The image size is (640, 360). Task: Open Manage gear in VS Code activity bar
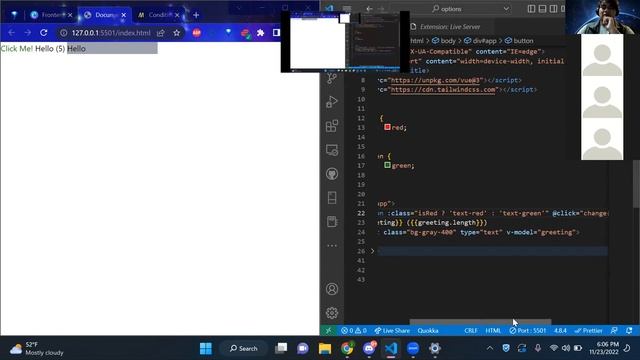coord(332,313)
